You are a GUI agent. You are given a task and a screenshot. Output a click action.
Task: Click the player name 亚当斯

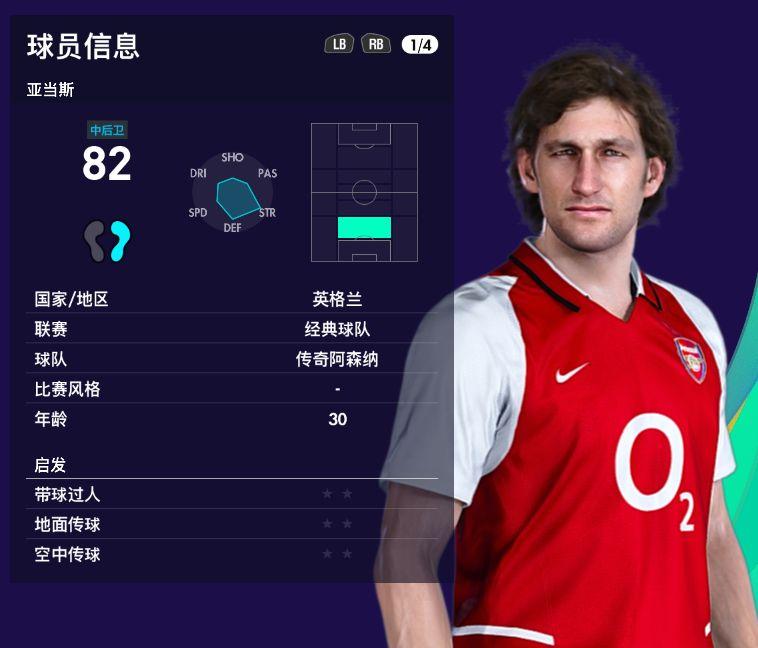click(51, 89)
